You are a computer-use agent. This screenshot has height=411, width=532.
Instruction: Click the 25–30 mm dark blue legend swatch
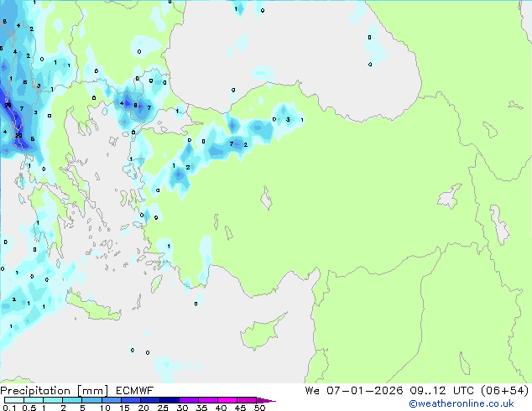pyautogui.click(x=169, y=400)
